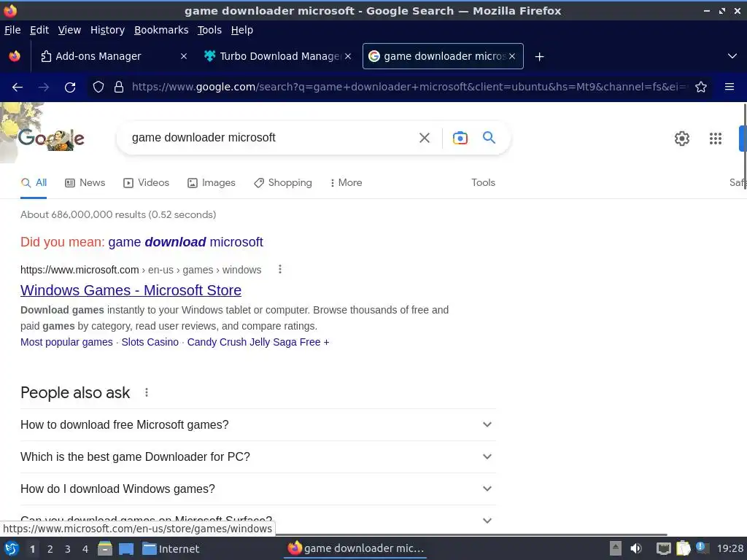Open Google quick settings gear
The width and height of the screenshot is (747, 560).
coord(682,138)
